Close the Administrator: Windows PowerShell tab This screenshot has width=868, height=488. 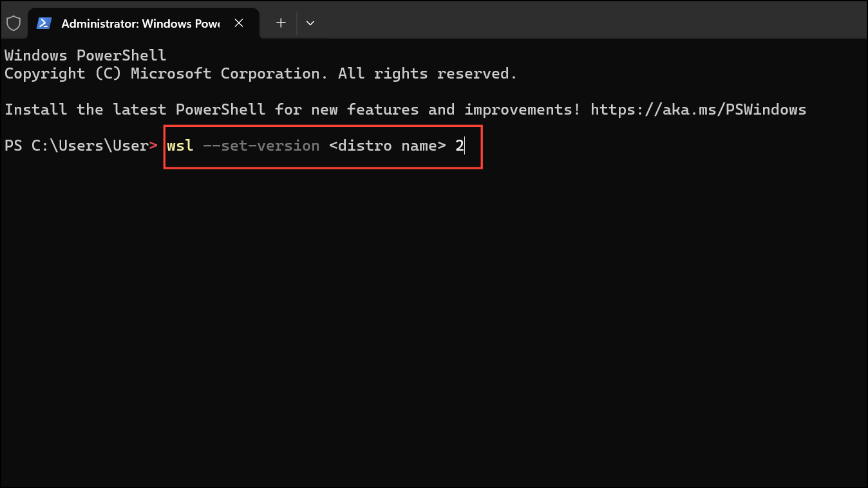[x=239, y=23]
